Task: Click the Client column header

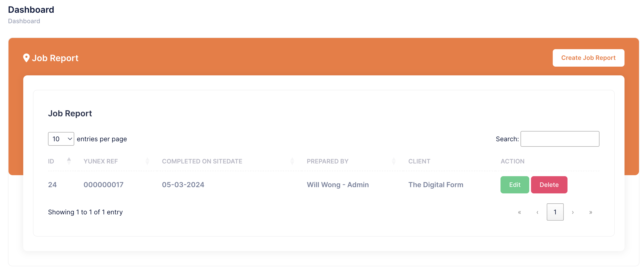Action: point(419,161)
